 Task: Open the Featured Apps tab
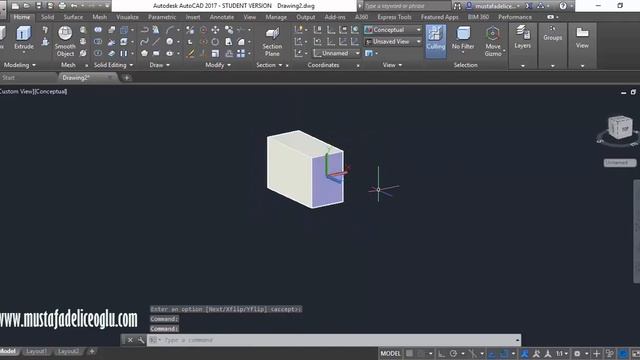(439, 17)
